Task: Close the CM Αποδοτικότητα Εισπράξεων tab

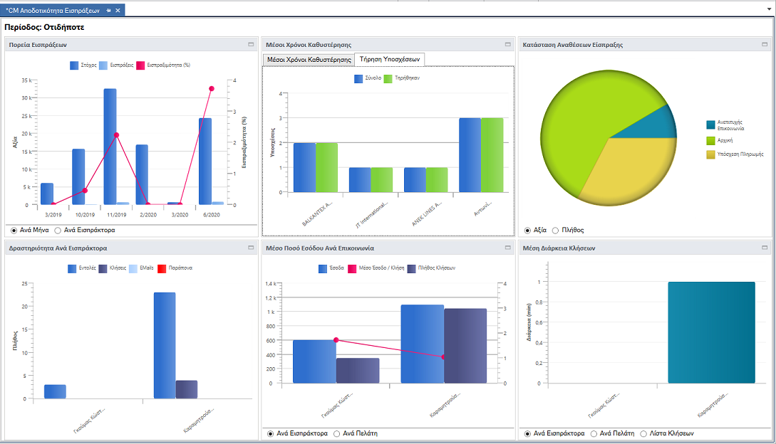Action: (x=118, y=10)
